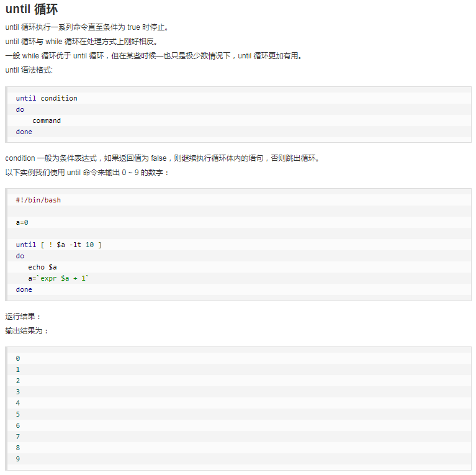The width and height of the screenshot is (476, 475).
Task: Click the "#!/bin/bash" shebang line
Action: click(x=38, y=200)
